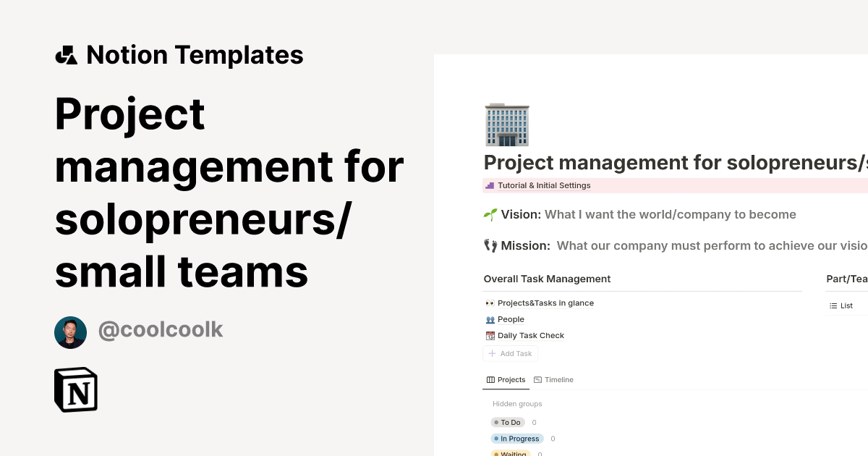Click the Notion logo icon
The image size is (868, 456).
[x=75, y=389]
